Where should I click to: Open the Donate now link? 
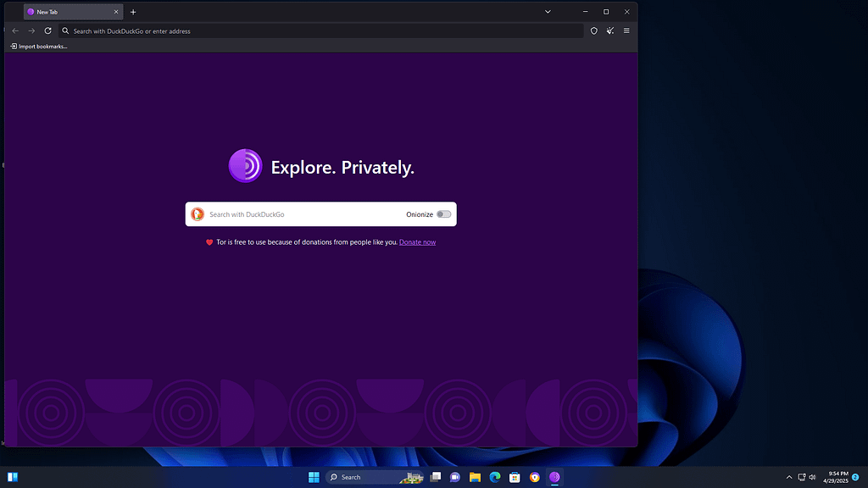point(417,242)
